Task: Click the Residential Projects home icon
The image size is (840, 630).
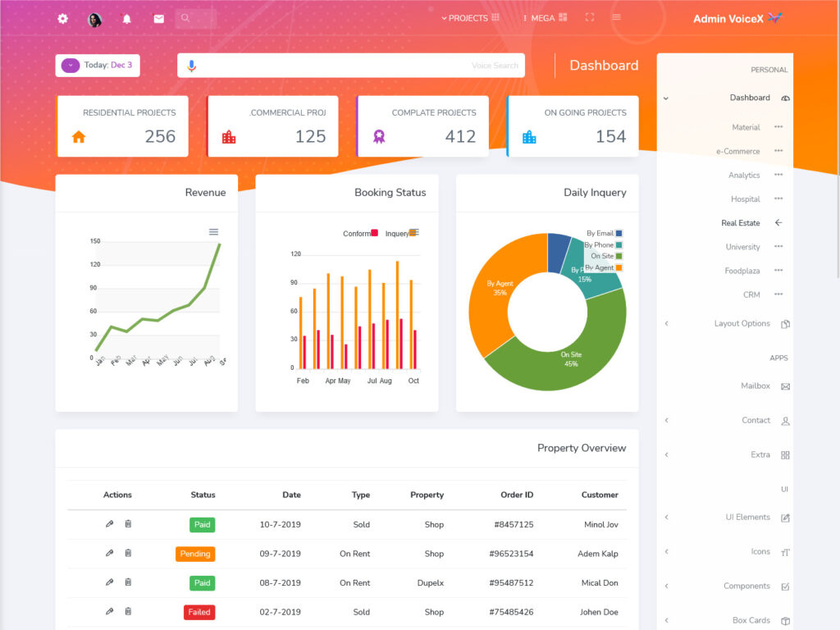Action: coord(79,137)
